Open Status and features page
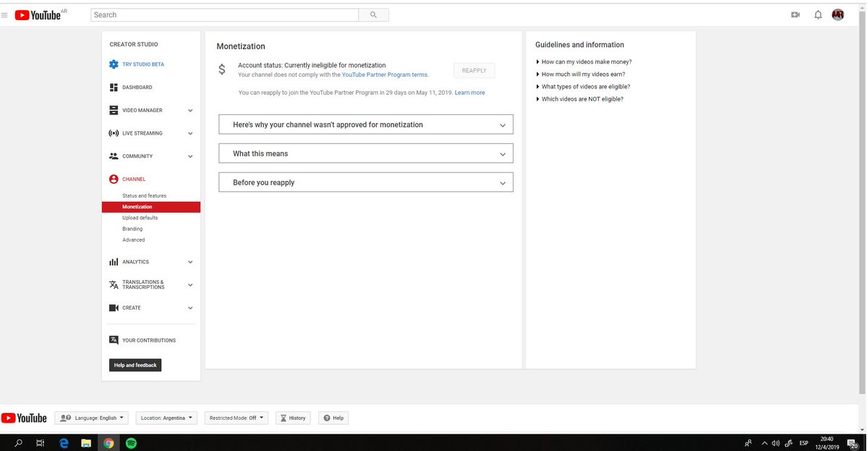Screen dimensions: 868x451 pyautogui.click(x=144, y=196)
